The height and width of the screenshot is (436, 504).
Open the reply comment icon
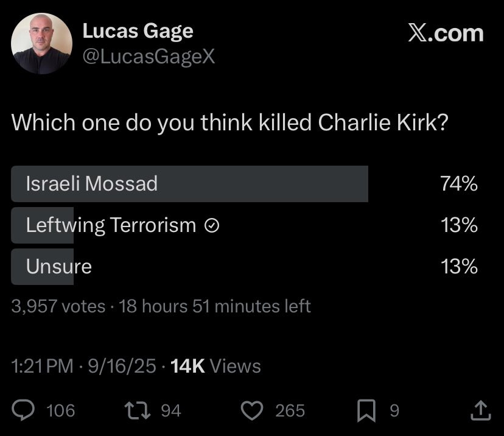[x=23, y=410]
